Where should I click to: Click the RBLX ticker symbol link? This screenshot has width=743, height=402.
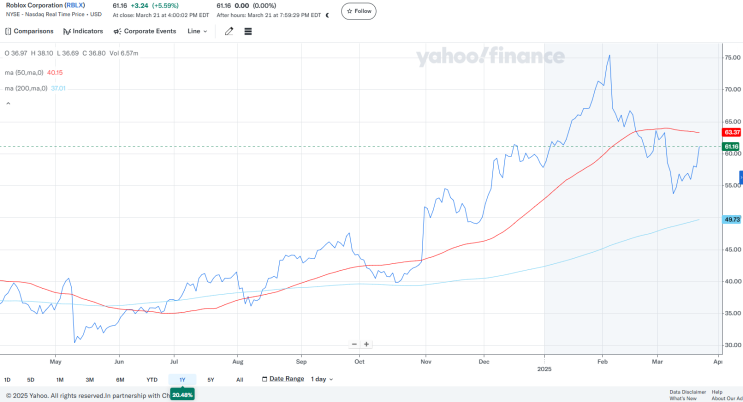tap(74, 5)
